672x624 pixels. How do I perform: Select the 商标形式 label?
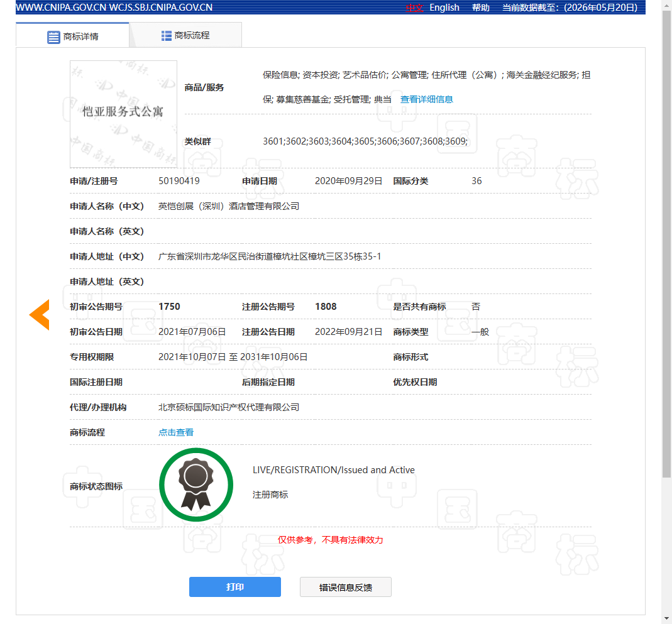point(410,357)
